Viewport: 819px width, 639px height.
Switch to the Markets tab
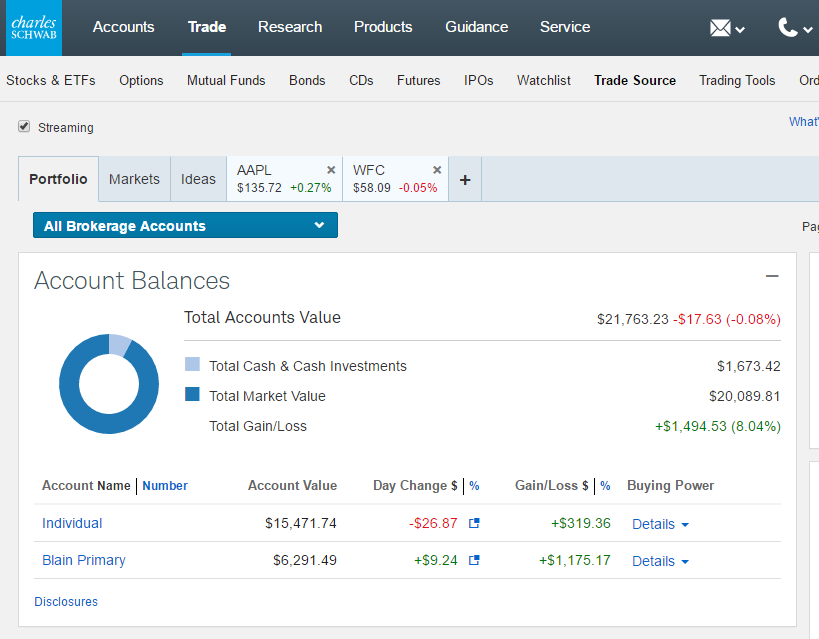134,179
